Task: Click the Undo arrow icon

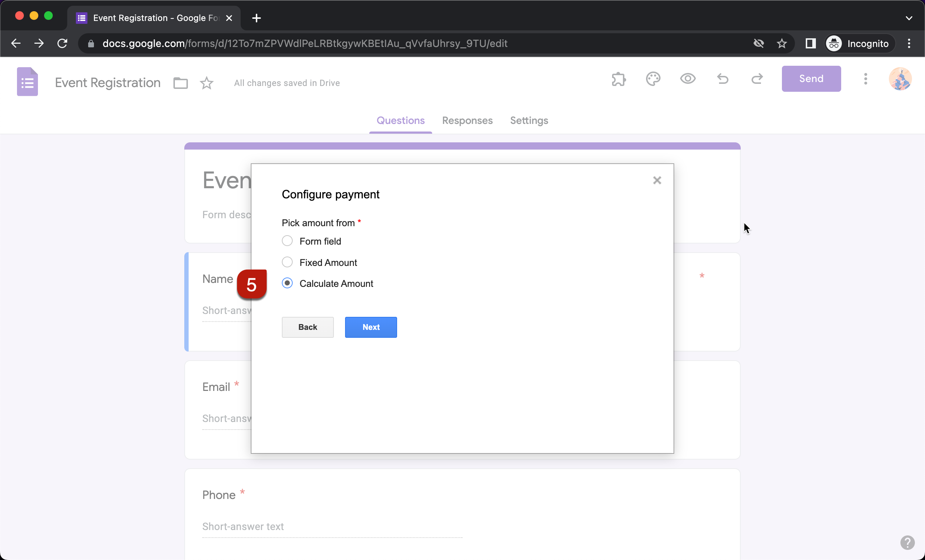Action: pyautogui.click(x=723, y=79)
